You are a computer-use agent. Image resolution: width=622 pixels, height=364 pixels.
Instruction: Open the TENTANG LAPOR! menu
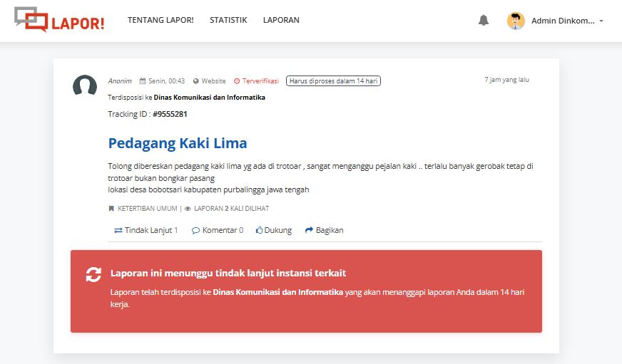pos(160,20)
